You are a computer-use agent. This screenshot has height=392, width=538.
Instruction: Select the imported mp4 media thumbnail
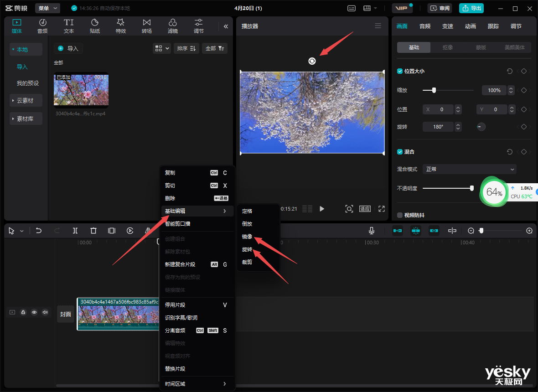[81, 90]
